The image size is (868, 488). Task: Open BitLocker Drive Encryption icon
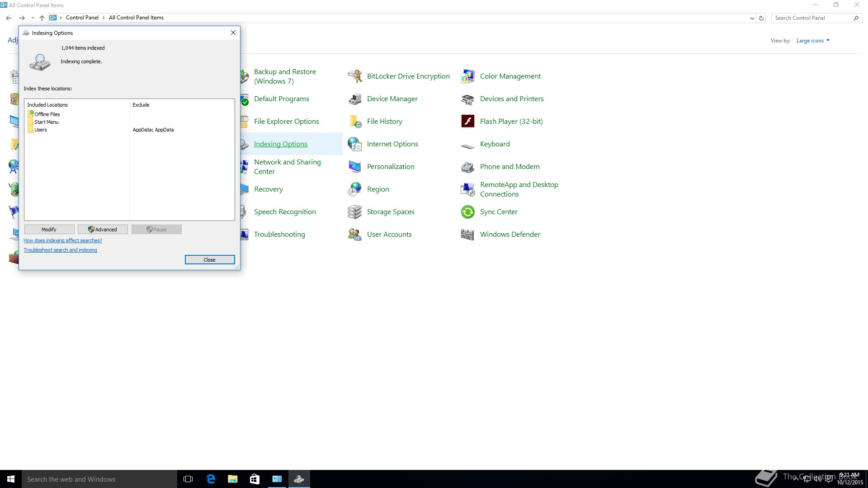[x=355, y=76]
